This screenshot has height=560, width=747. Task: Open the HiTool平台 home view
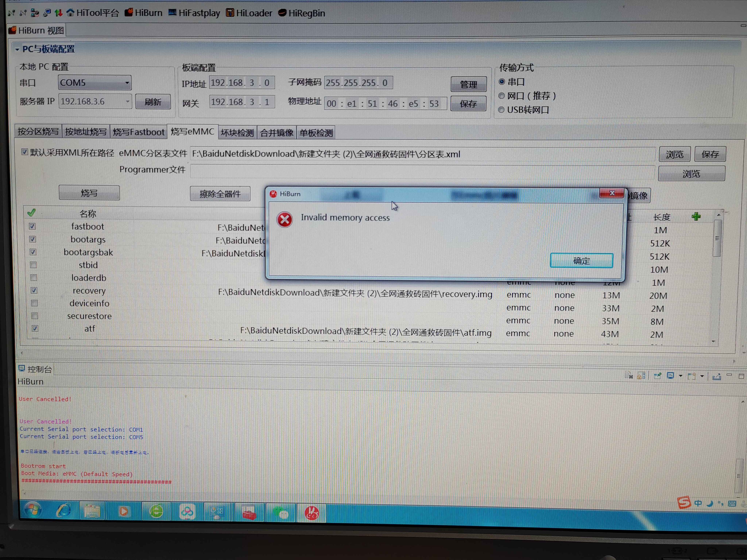pyautogui.click(x=93, y=13)
